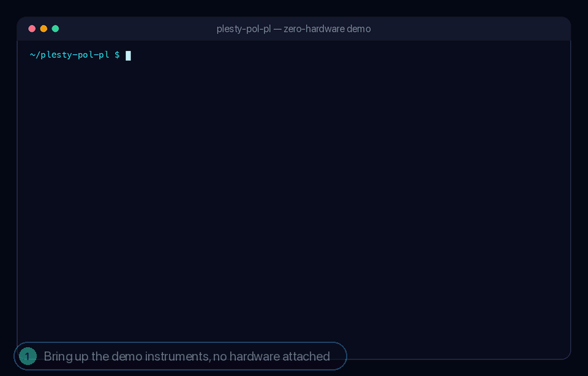Click "plesty-pol-pl" in the window title
This screenshot has height=376, width=588.
(x=243, y=29)
